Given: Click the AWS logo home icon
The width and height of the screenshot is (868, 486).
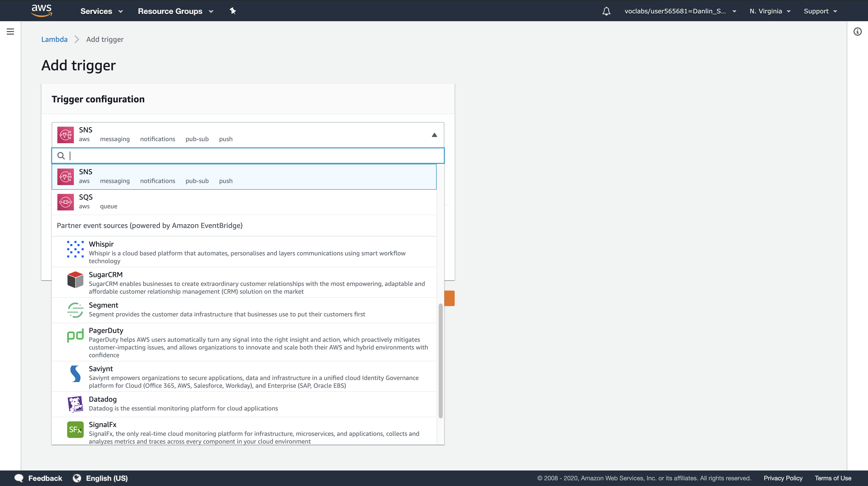Looking at the screenshot, I should [41, 10].
